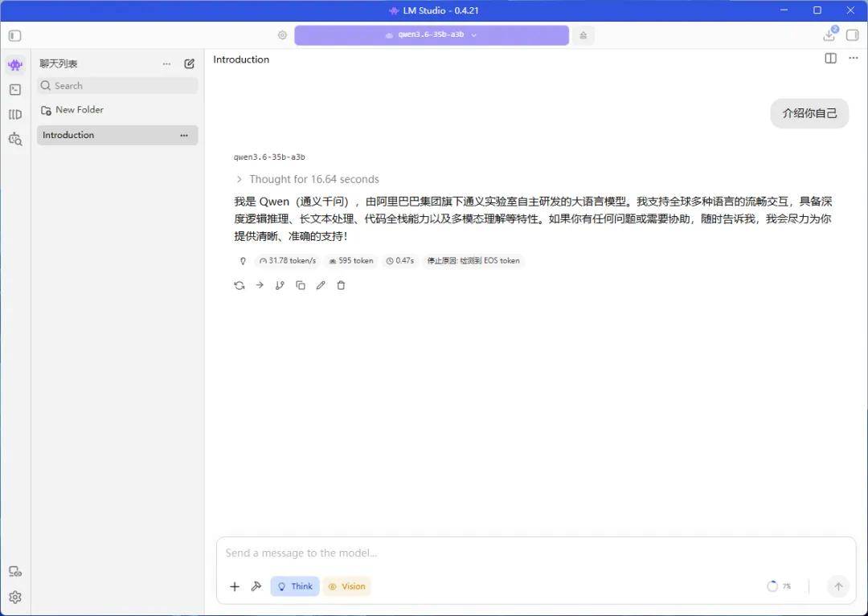Open the Developer terminal section icon
Screen dimensions: 868x616
click(x=15, y=90)
